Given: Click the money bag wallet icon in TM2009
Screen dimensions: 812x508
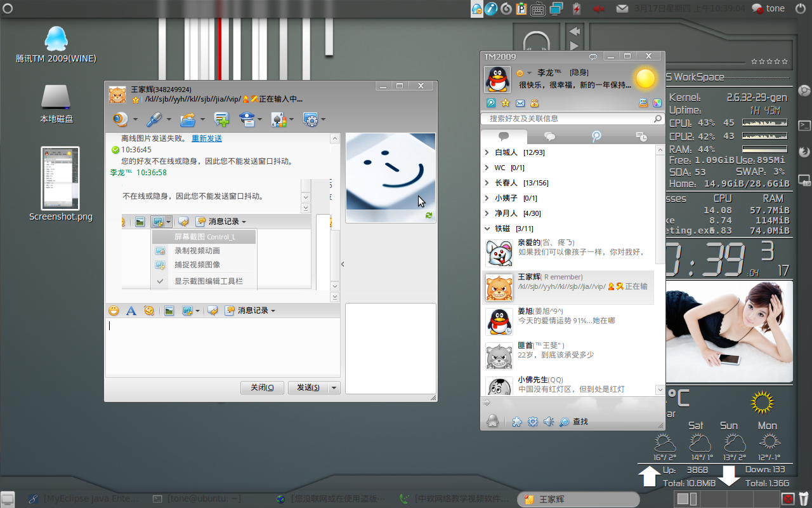Looking at the screenshot, I should (x=534, y=103).
